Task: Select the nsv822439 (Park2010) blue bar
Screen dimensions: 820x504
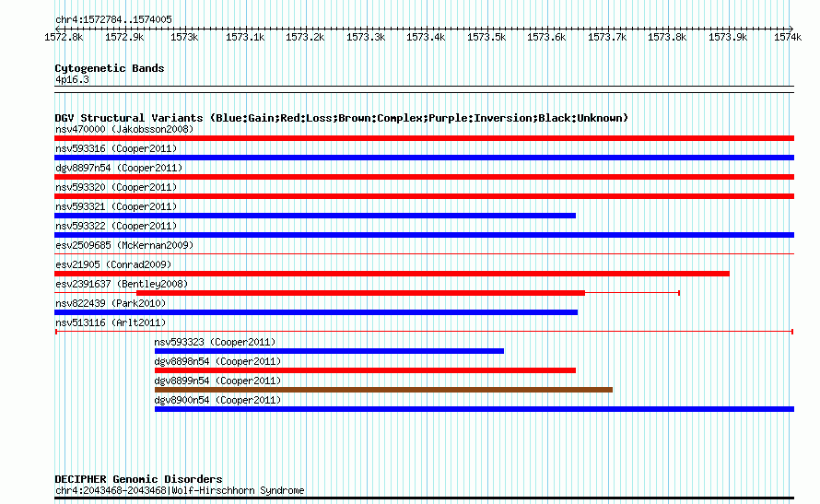Action: pos(316,312)
